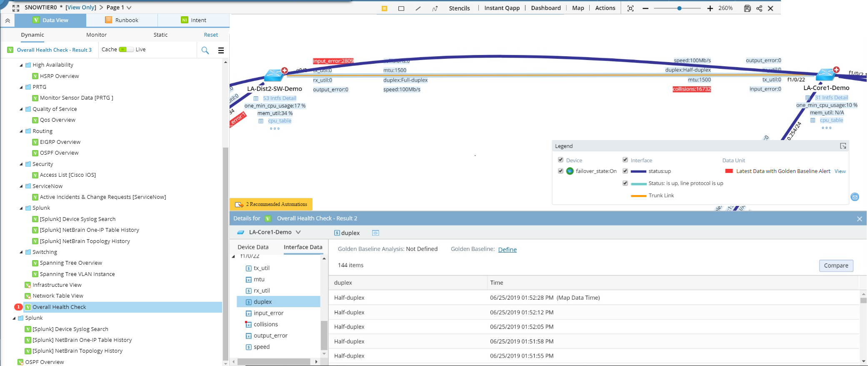This screenshot has height=366, width=868.
Task: Click the Compare button
Action: [836, 266]
